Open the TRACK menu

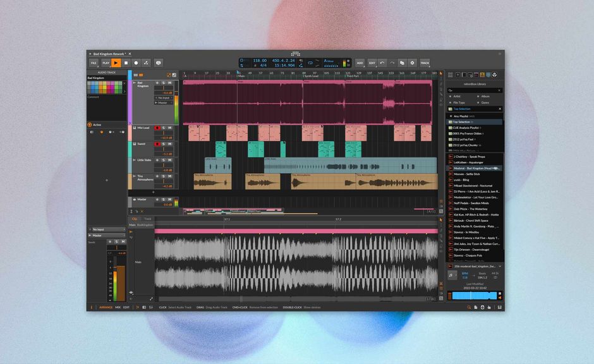pyautogui.click(x=425, y=63)
